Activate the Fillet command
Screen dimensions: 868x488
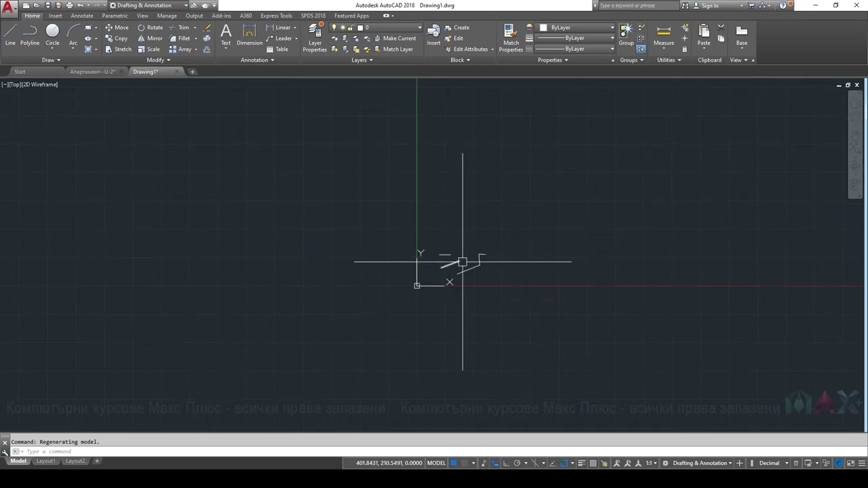(x=180, y=39)
